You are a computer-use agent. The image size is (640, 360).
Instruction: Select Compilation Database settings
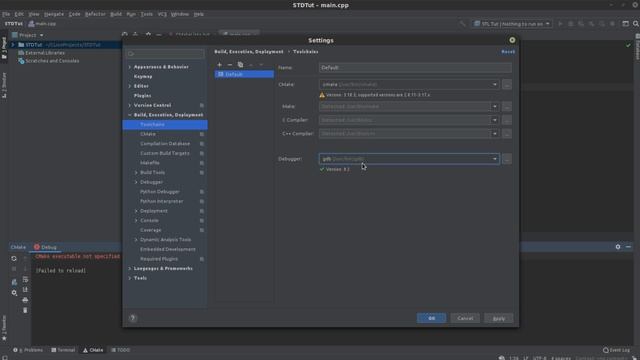point(165,144)
